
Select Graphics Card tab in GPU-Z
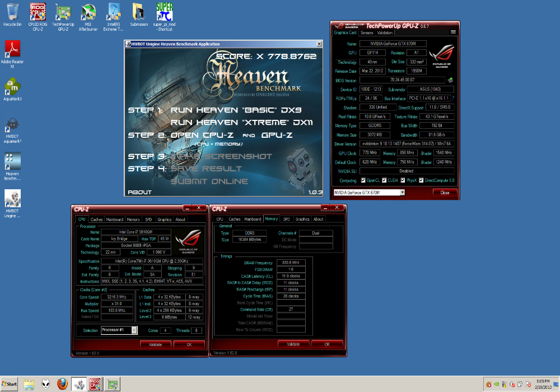[x=346, y=32]
